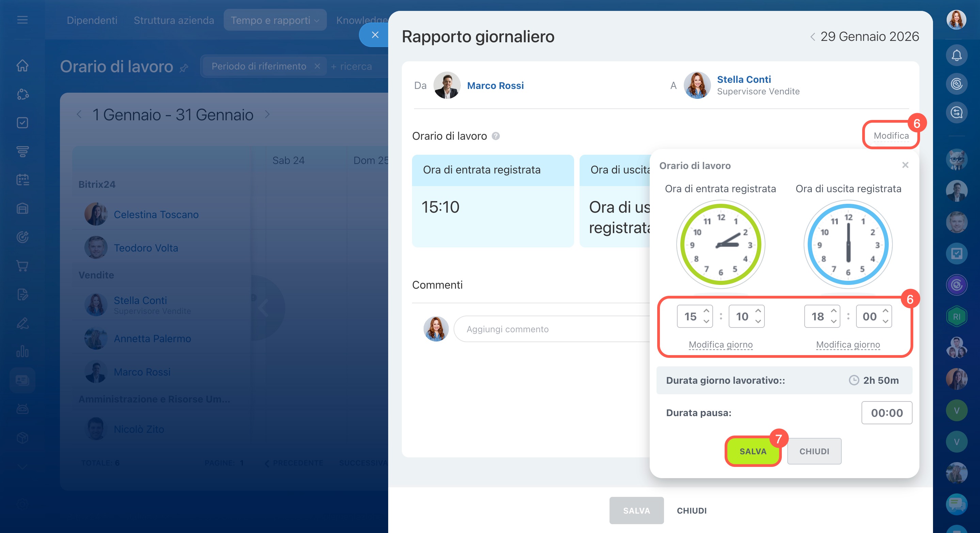This screenshot has width=980, height=533.
Task: Decrease the exit hour value 18
Action: click(x=834, y=322)
